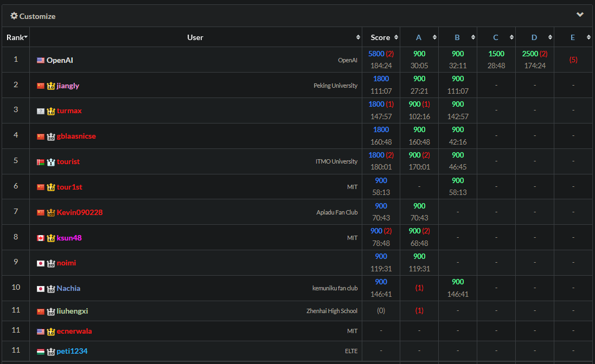Click the China flag beside Kevin090228

point(41,212)
